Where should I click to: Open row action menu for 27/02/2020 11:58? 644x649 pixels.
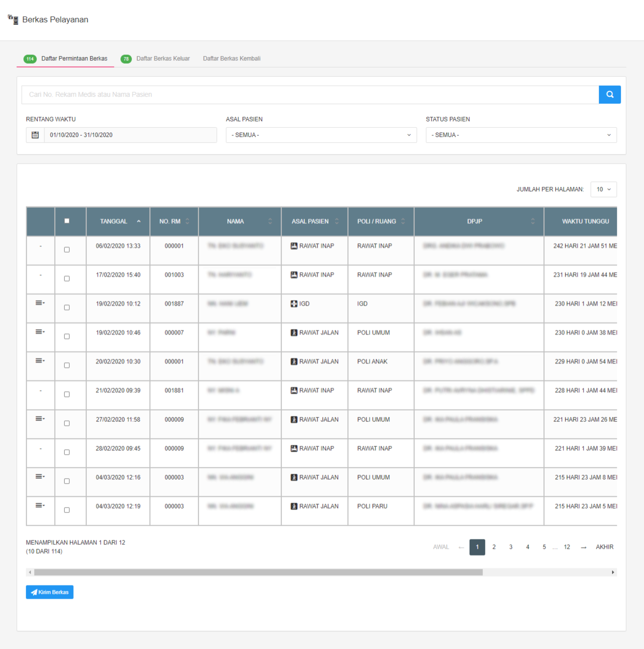tap(40, 419)
